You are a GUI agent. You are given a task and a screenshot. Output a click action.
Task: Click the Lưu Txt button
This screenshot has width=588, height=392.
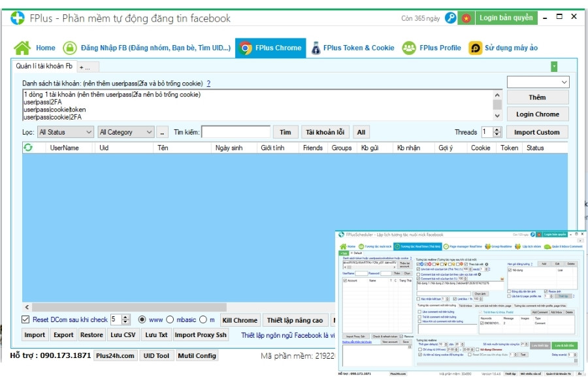156,335
